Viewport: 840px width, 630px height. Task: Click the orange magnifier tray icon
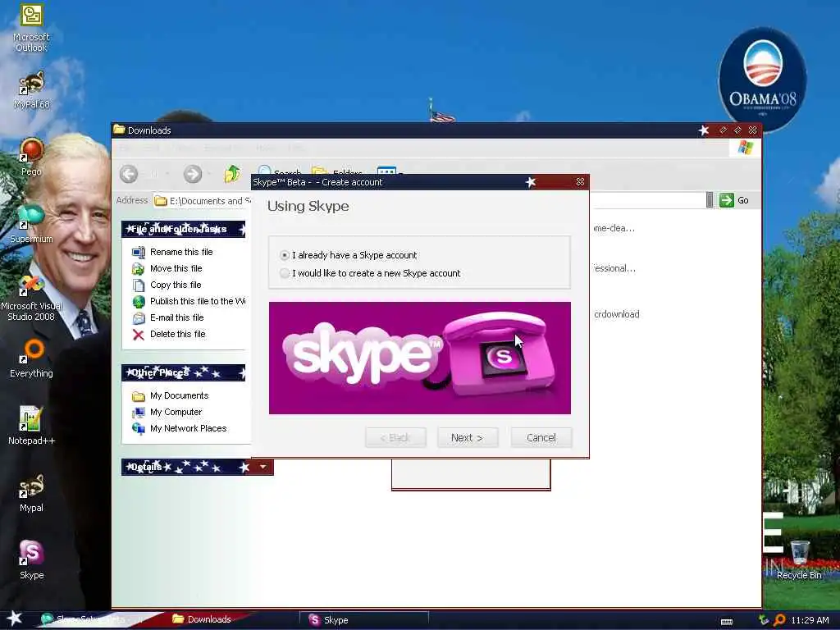pos(779,620)
